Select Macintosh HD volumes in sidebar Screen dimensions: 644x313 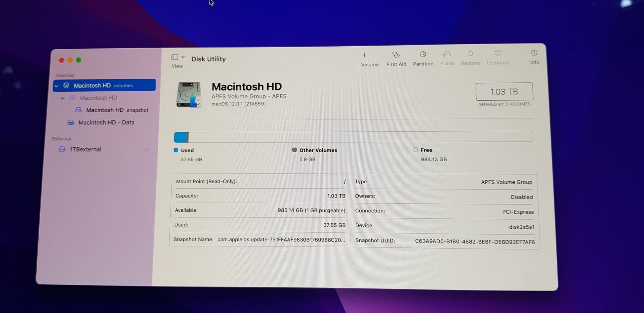point(105,85)
